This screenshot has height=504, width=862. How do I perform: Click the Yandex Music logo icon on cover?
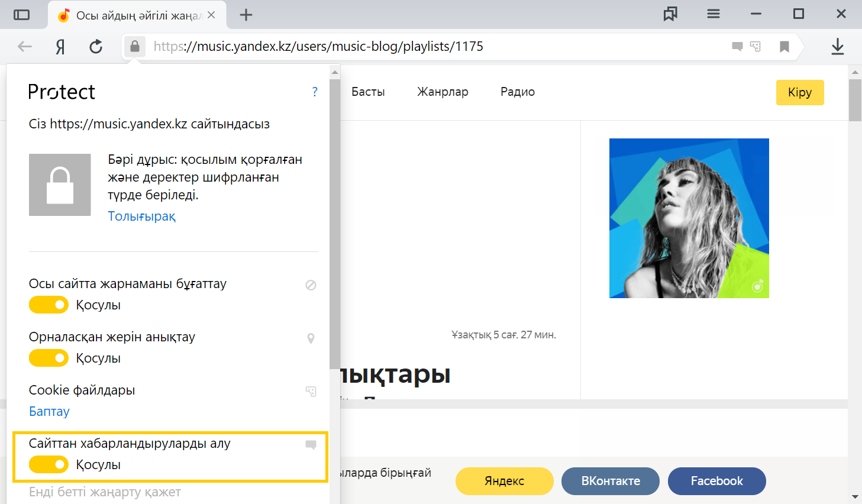(758, 286)
